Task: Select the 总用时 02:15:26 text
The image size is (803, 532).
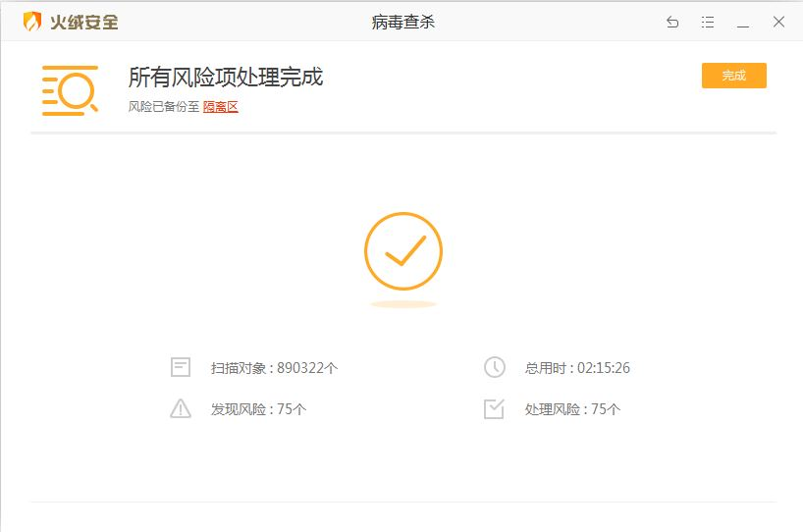Action: pos(577,368)
